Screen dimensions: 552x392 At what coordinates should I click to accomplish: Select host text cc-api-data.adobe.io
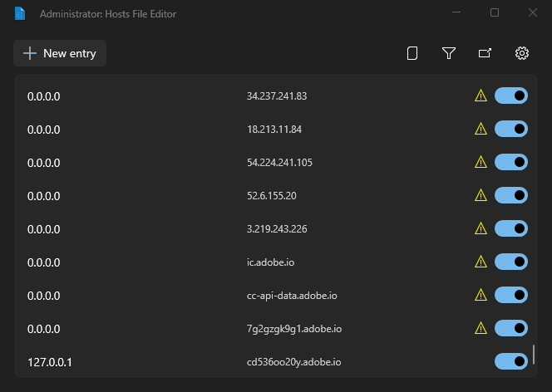pos(292,296)
